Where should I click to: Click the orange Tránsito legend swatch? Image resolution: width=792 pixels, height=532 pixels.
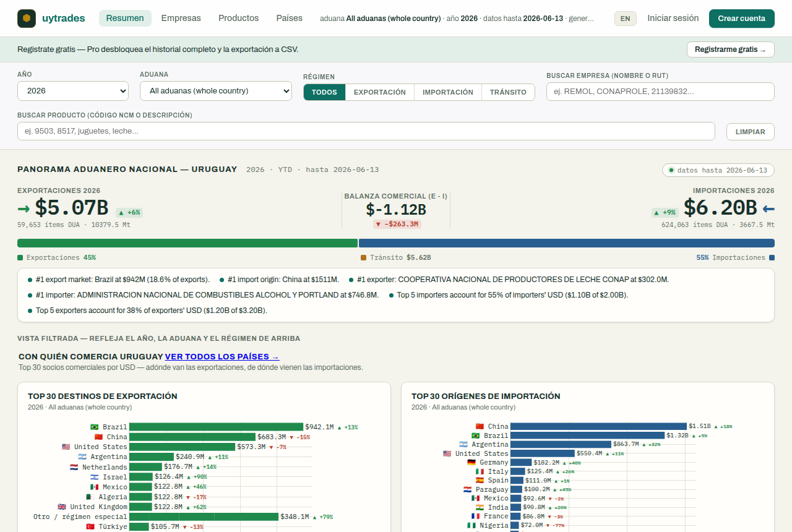tap(364, 257)
